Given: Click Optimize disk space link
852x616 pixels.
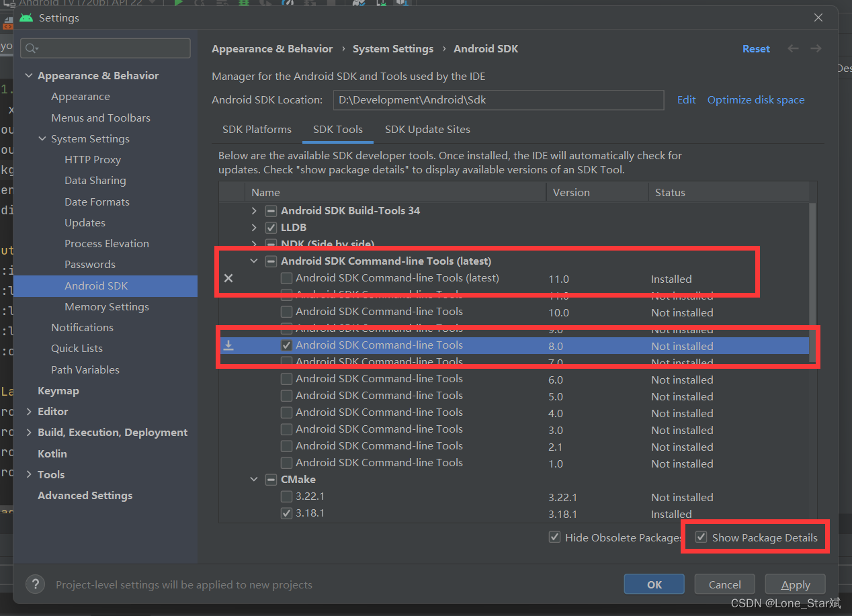Looking at the screenshot, I should click(756, 100).
